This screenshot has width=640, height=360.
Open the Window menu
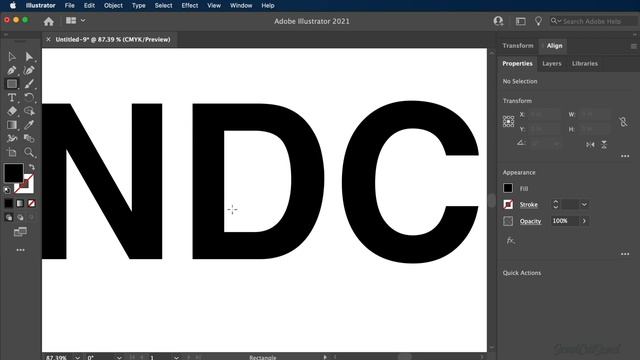[241, 6]
